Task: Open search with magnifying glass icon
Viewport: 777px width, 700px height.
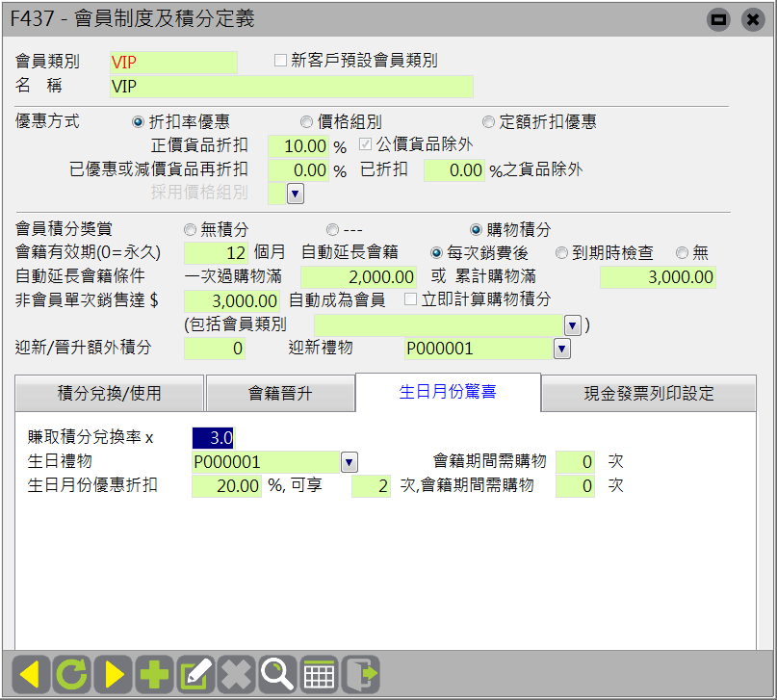Action: [277, 674]
